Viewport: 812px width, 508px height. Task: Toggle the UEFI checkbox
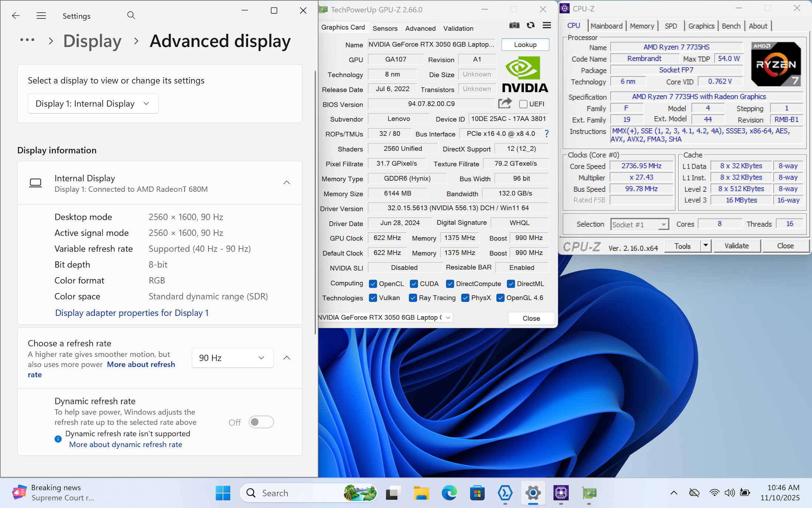523,104
